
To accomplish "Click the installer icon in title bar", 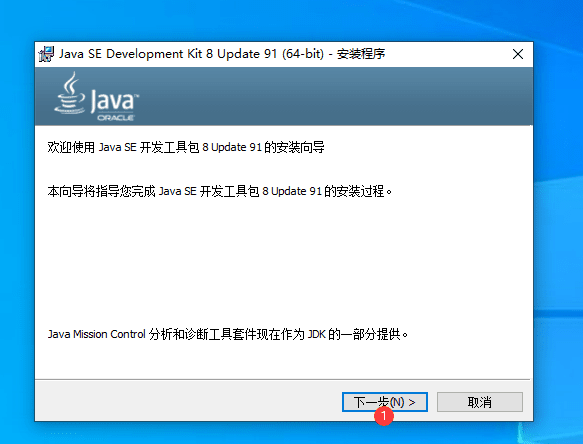I will tap(46, 54).
